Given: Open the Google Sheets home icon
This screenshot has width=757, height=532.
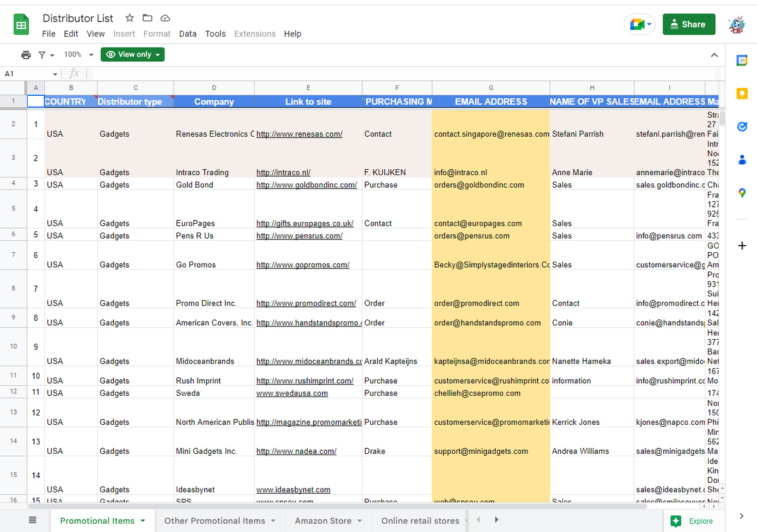Looking at the screenshot, I should pyautogui.click(x=21, y=25).
